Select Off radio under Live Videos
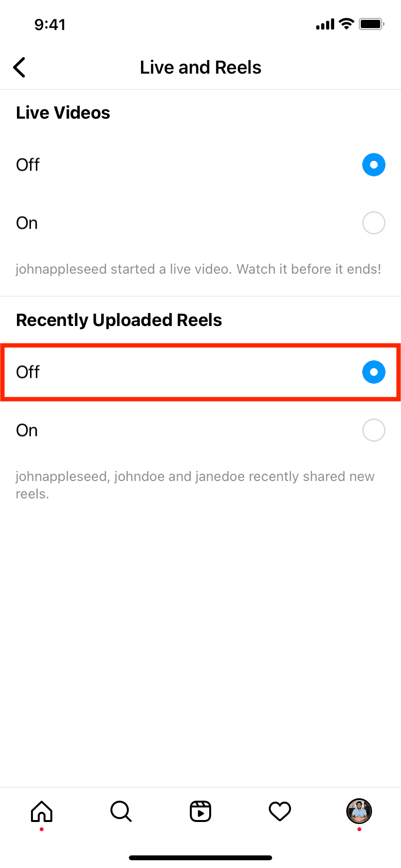Viewport: 401px width, 868px height. (x=373, y=165)
